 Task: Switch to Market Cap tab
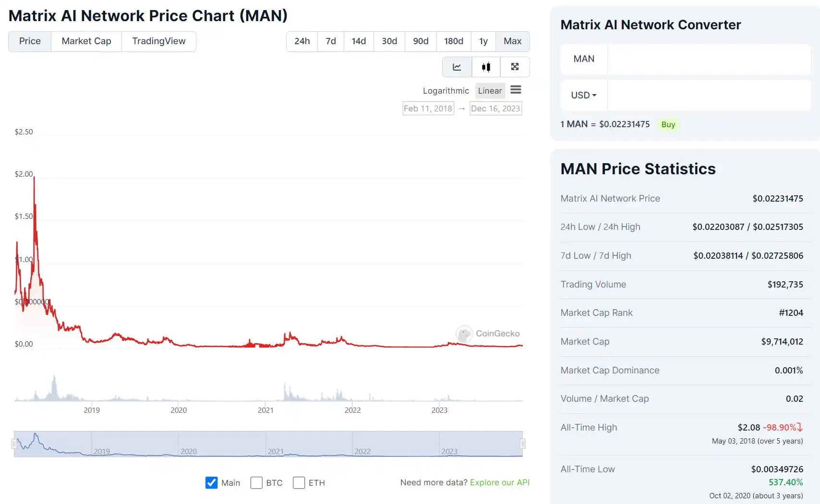coord(86,41)
